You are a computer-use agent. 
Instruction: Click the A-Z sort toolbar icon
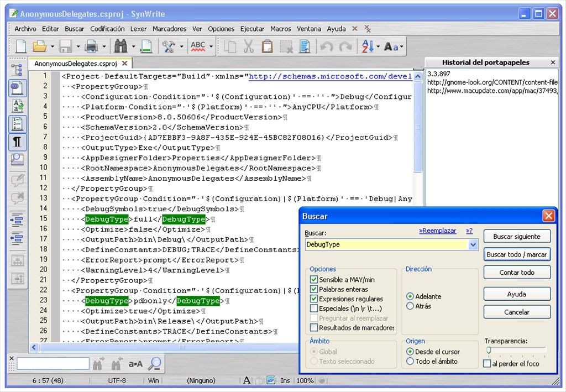368,46
